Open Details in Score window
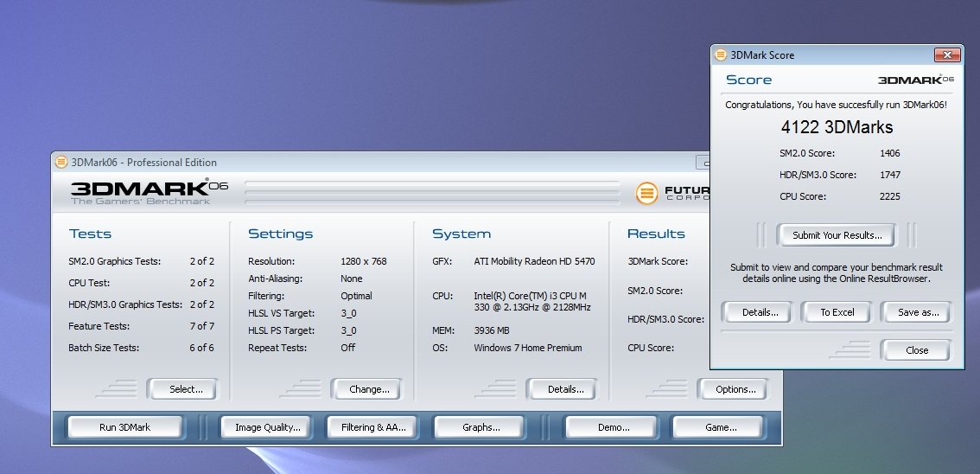Viewport: 980px width, 474px height. coord(760,312)
